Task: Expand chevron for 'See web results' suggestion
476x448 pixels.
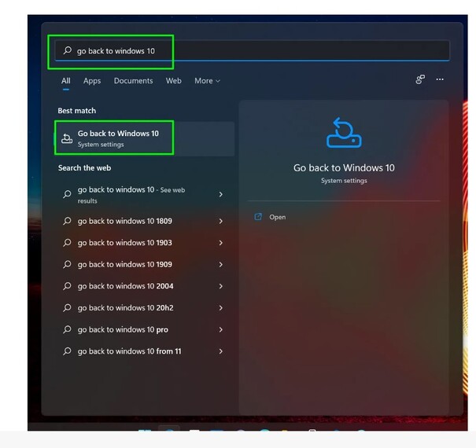Action: point(221,194)
